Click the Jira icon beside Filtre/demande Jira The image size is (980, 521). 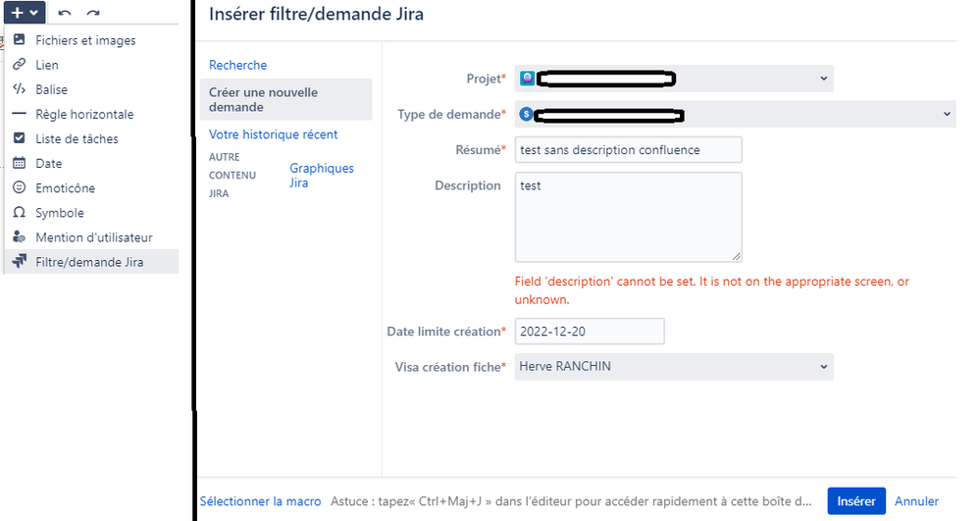click(20, 261)
